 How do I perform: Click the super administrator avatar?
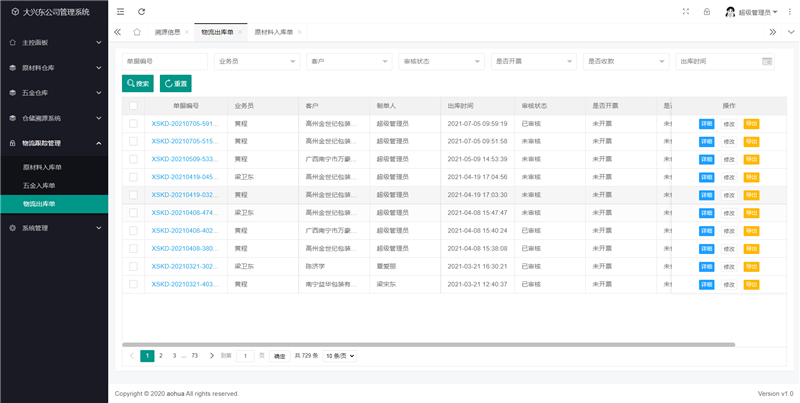[730, 12]
